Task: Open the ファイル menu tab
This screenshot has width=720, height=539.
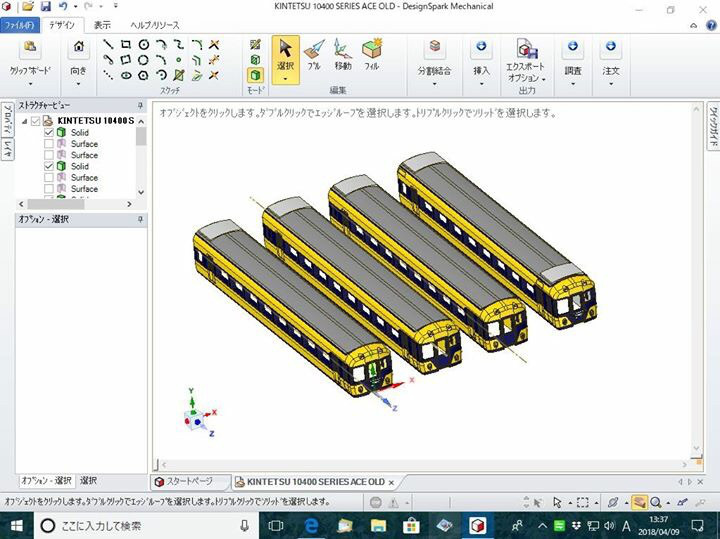Action: coord(20,25)
